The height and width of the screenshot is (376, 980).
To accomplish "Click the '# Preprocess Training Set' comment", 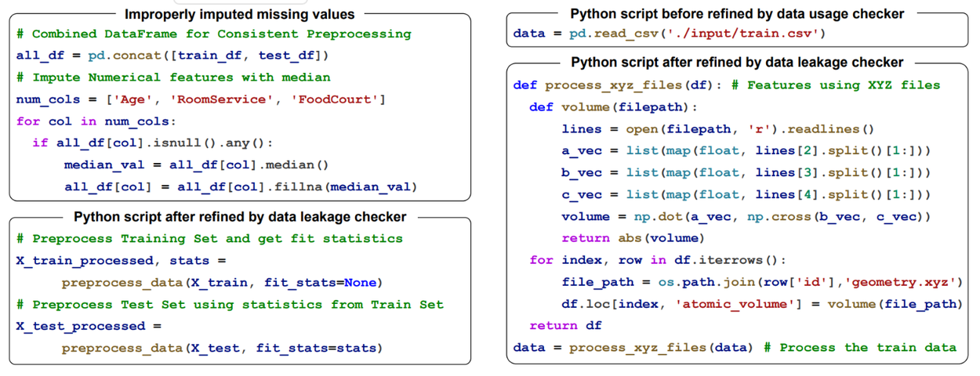I will point(209,239).
